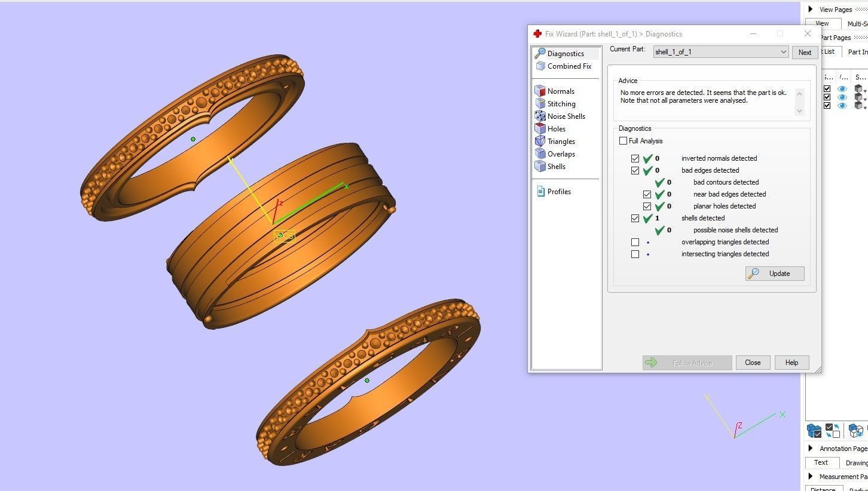Image resolution: width=868 pixels, height=491 pixels.
Task: Close the Fix Wizard with X
Action: [808, 34]
